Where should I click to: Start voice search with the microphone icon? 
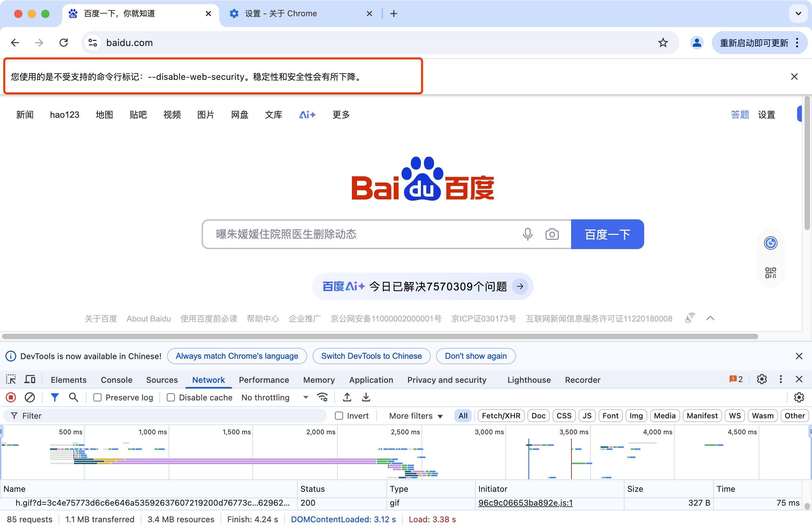pyautogui.click(x=527, y=234)
